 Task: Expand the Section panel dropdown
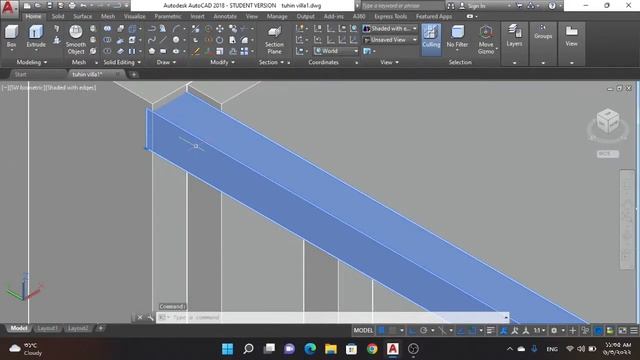271,62
